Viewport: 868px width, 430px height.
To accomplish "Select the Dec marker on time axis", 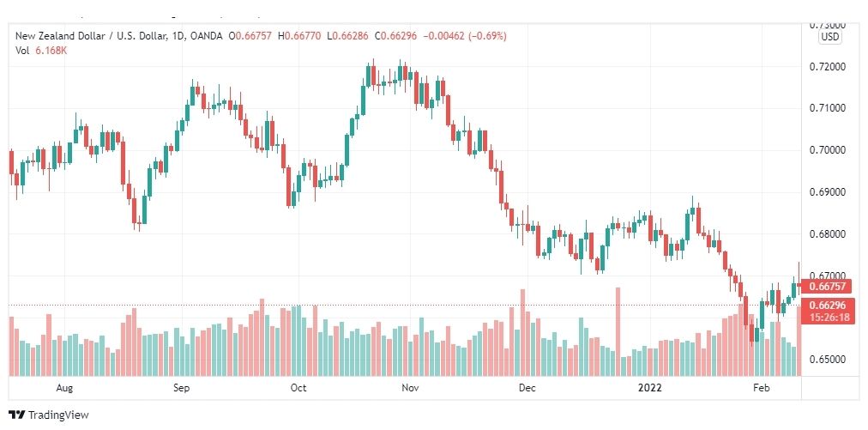I will click(527, 388).
